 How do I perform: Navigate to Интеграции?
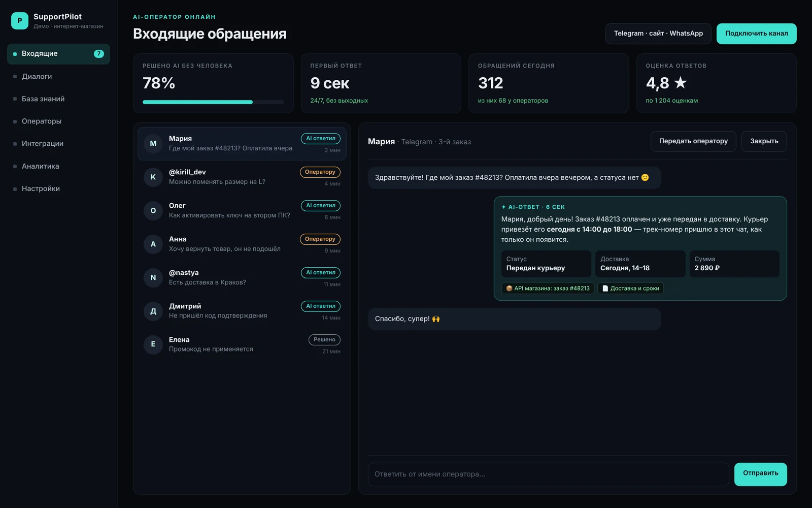(x=58, y=143)
